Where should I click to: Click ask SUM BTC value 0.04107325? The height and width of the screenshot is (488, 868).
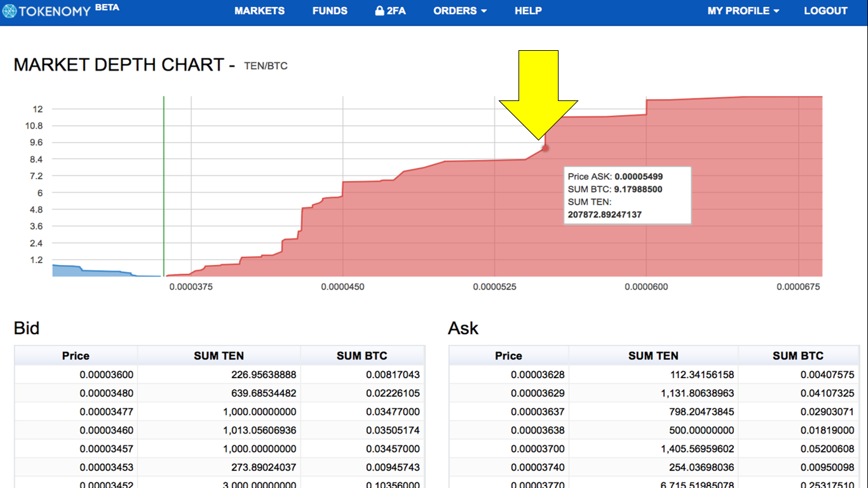827,393
